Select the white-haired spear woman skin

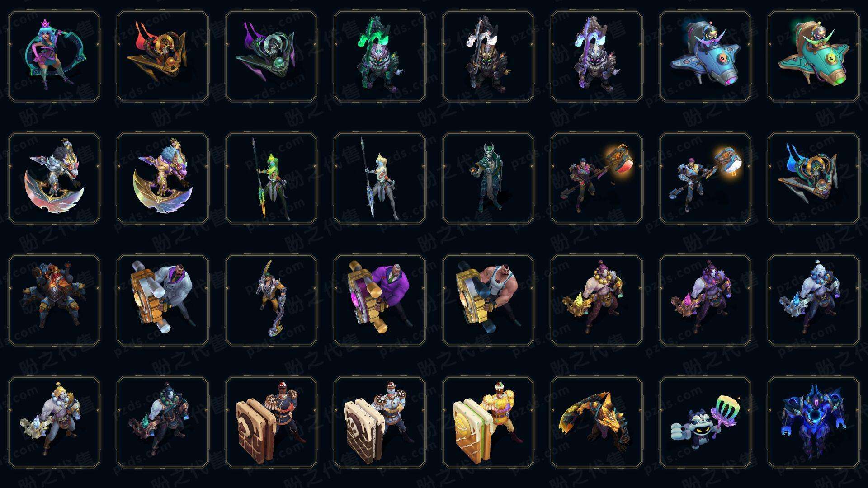(x=380, y=178)
